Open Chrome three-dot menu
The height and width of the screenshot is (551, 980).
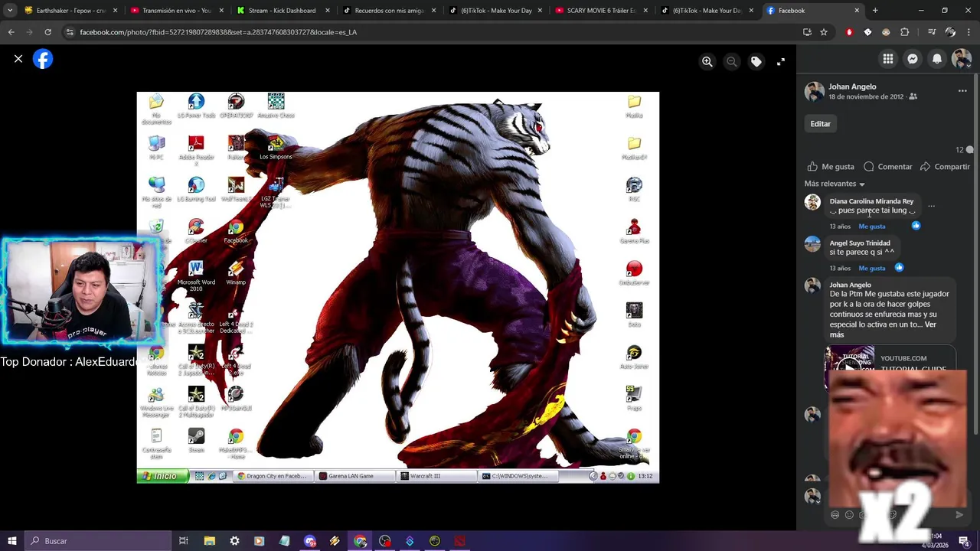(969, 32)
